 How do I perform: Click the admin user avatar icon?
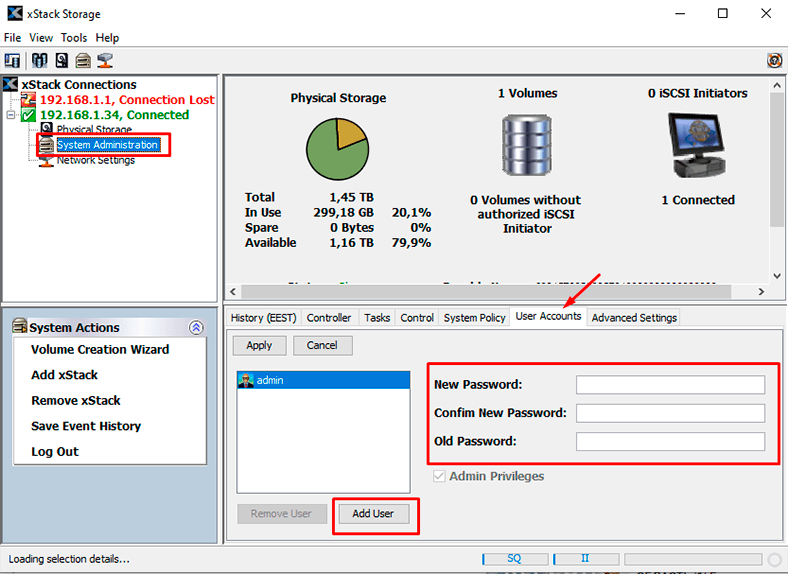[x=245, y=380]
